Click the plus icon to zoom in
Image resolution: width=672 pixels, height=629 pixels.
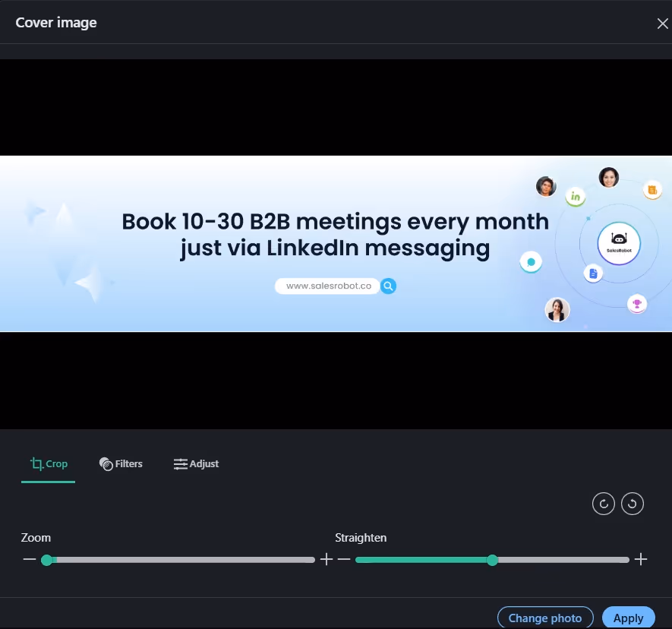[327, 559]
